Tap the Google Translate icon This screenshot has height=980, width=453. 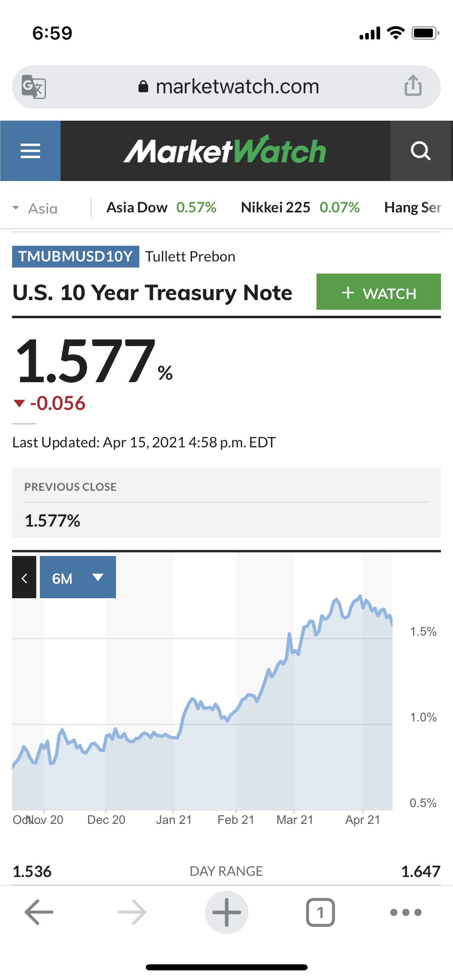coord(33,86)
